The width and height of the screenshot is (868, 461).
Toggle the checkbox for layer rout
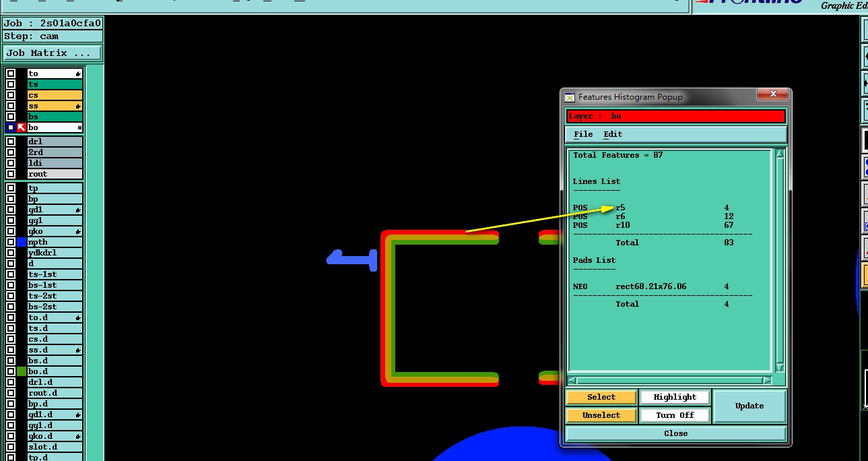pos(11,174)
